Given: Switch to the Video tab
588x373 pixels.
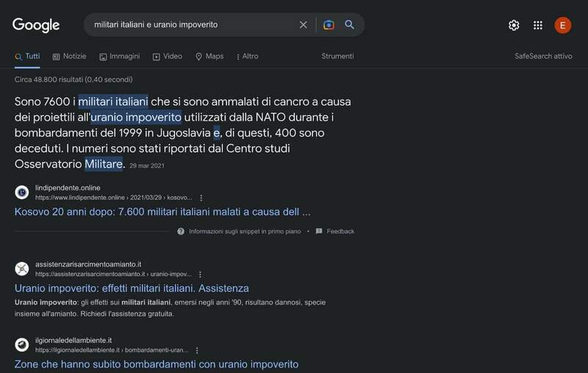Looking at the screenshot, I should tap(168, 57).
